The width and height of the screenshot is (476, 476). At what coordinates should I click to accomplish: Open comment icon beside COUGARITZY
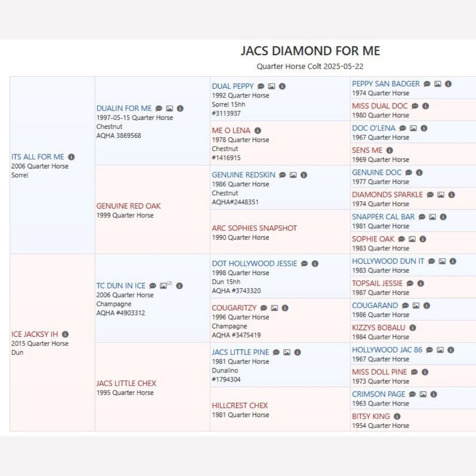264,308
